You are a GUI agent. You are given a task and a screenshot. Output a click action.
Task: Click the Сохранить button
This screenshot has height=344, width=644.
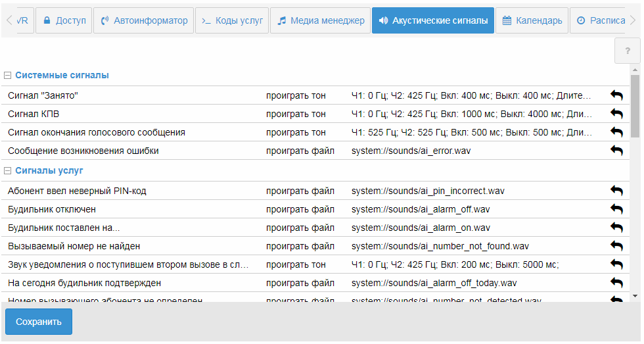point(39,322)
